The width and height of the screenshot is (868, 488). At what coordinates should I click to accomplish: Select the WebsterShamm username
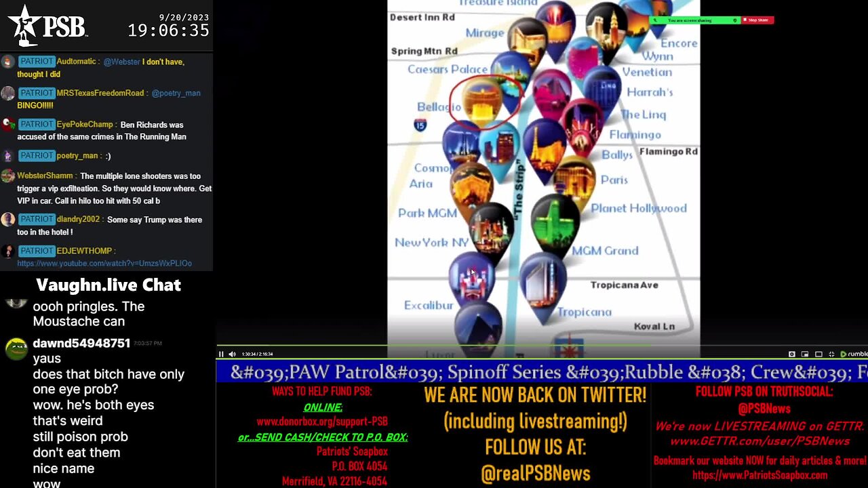coord(45,176)
